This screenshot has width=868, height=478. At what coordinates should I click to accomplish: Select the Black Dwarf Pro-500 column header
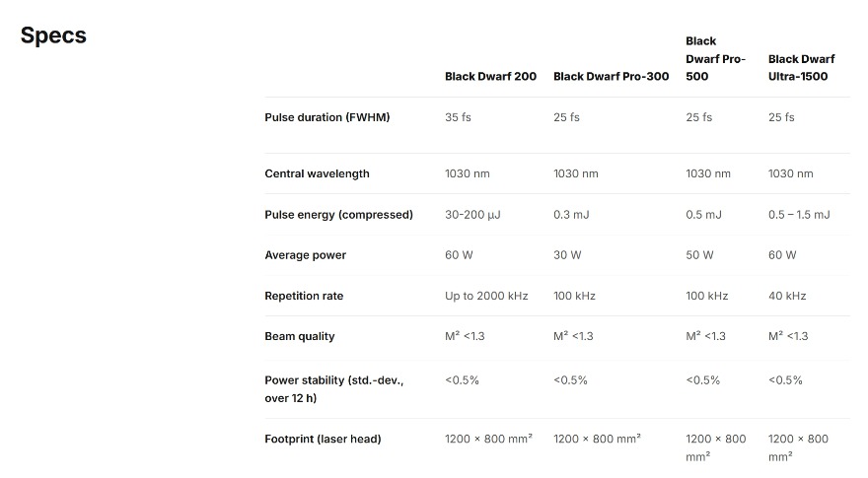[715, 58]
